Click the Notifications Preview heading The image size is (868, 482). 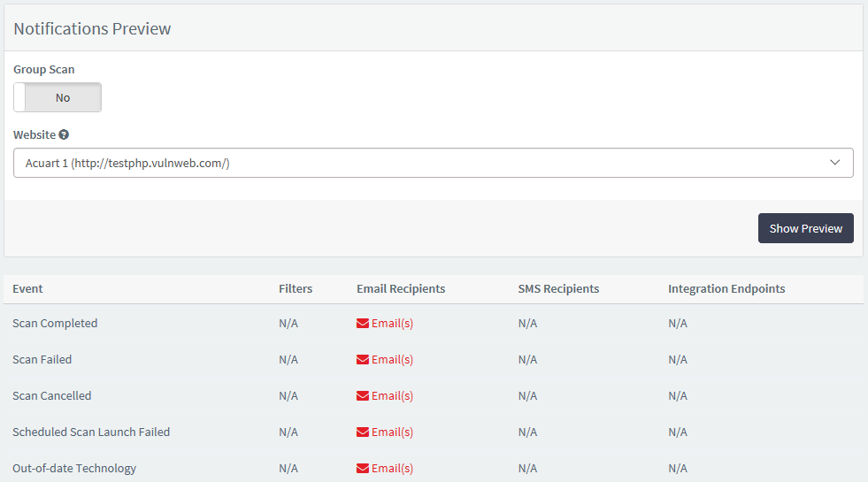[92, 29]
